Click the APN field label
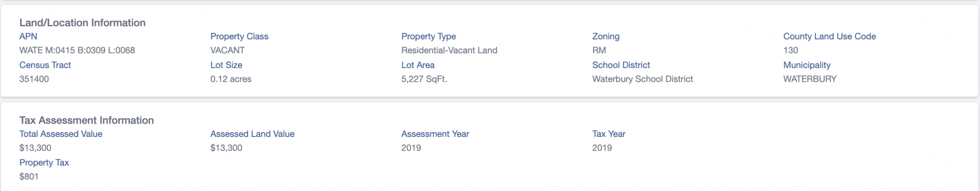980x191 pixels. pos(28,36)
